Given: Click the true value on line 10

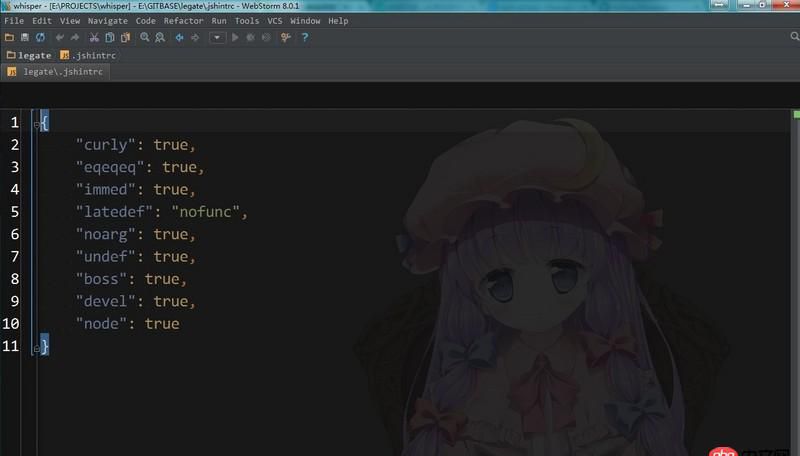Looking at the screenshot, I should pyautogui.click(x=162, y=324).
